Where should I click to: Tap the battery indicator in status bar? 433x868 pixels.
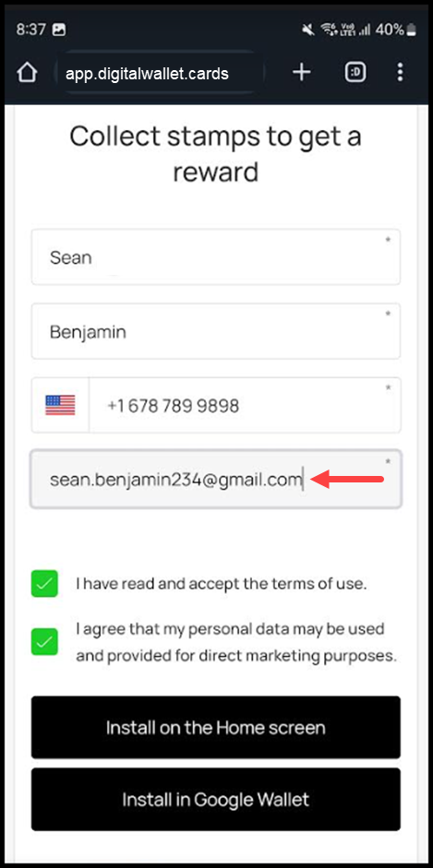pos(412,30)
